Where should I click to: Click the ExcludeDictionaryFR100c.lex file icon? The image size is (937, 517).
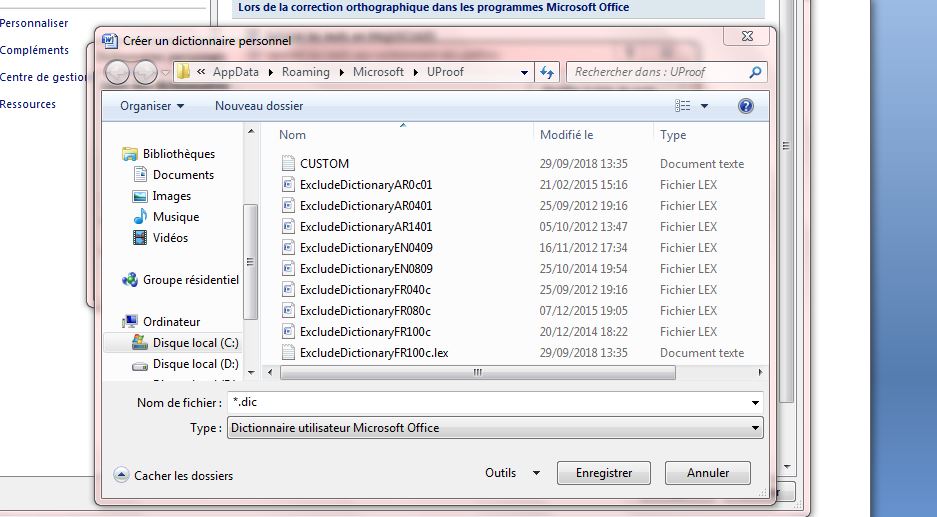(x=288, y=353)
